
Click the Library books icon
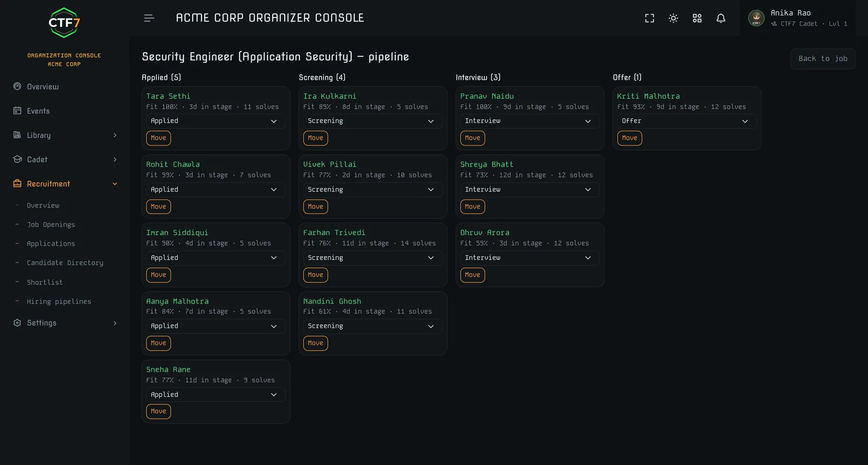pyautogui.click(x=17, y=135)
